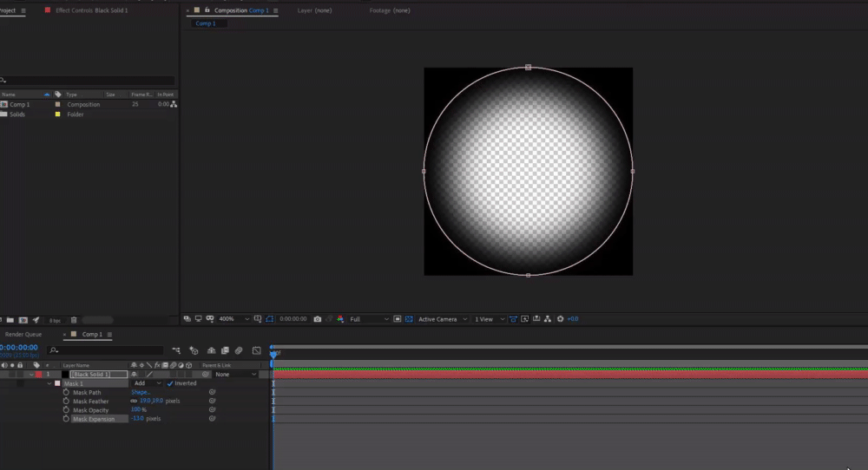Switch to the Render Queue tab
868x470 pixels.
(23, 334)
